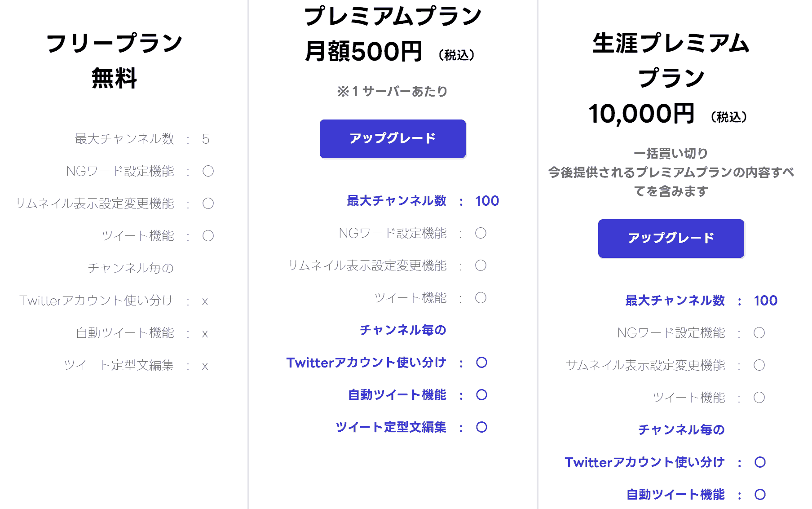The width and height of the screenshot is (812, 509).
Task: Click the blue circle beside Premium Plan ツイート定型文編集
Action: point(481,427)
